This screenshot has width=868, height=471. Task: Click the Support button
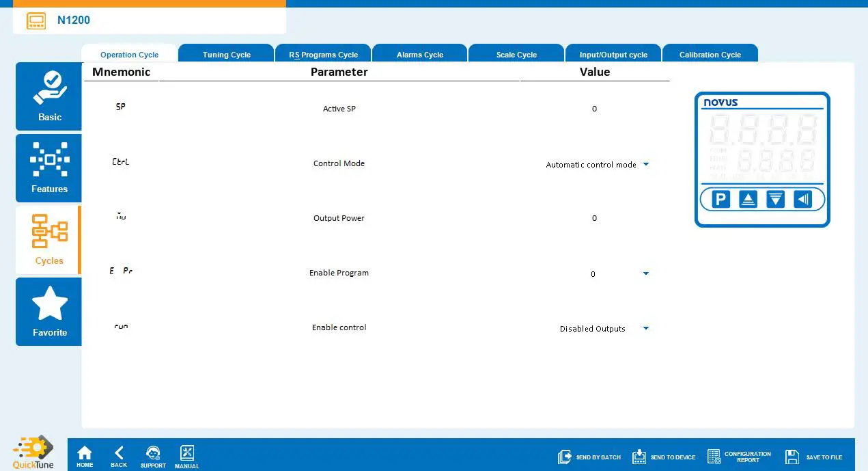[x=153, y=455]
